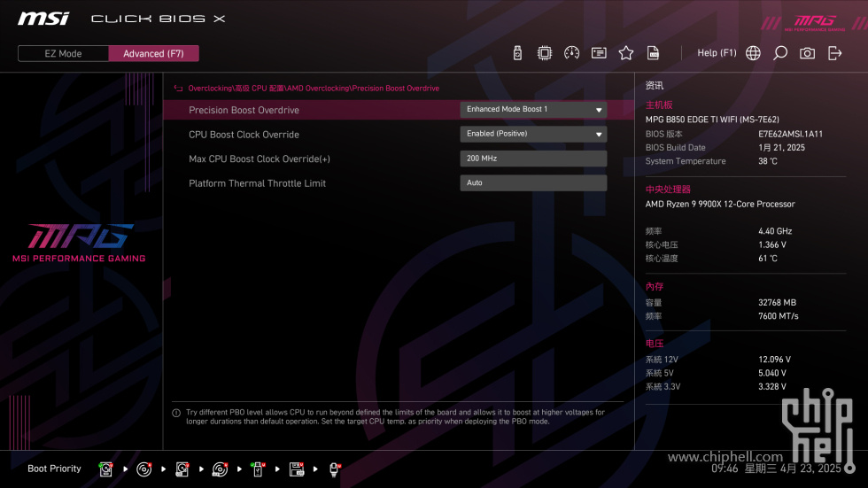Select the first hard disk boot device
868x488 pixels.
[x=105, y=469]
